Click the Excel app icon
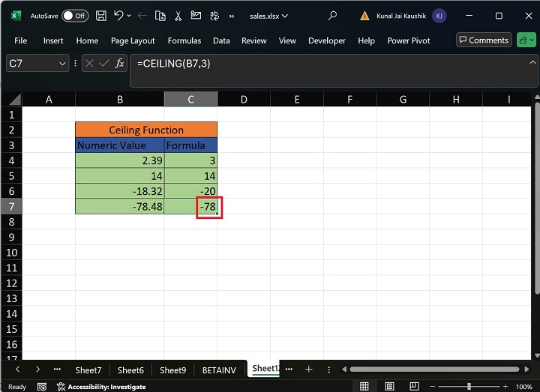540x392 pixels. (x=16, y=16)
